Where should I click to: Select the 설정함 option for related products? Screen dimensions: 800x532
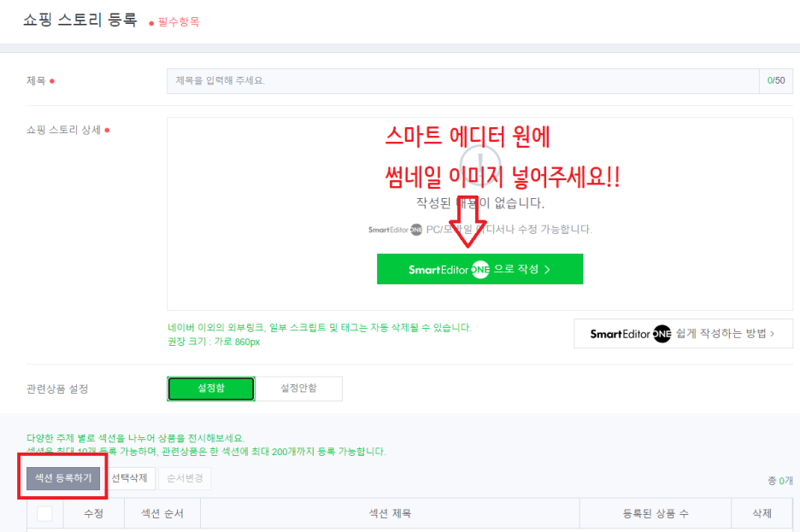[x=211, y=389]
